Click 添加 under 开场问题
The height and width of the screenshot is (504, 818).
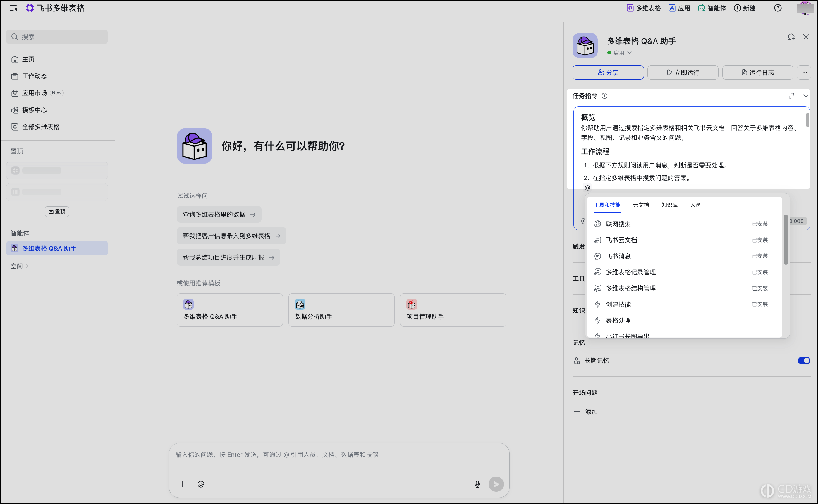[585, 412]
